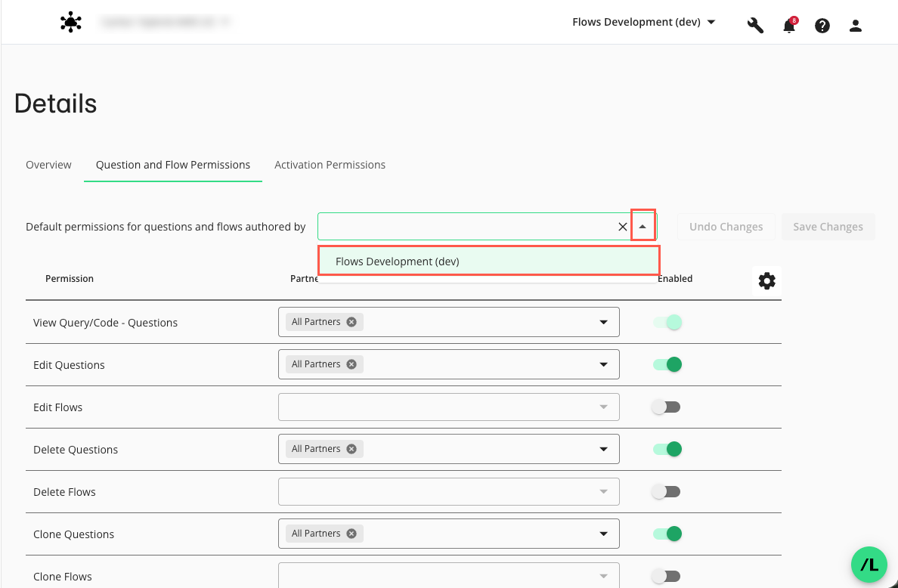This screenshot has height=588, width=898.
Task: Open the help question mark icon
Action: 822,25
